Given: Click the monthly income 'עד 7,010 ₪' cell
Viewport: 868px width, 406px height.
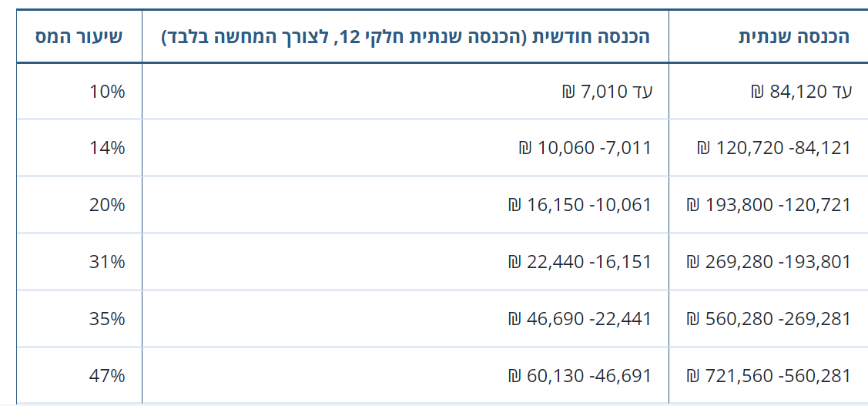Looking at the screenshot, I should coord(607,92).
